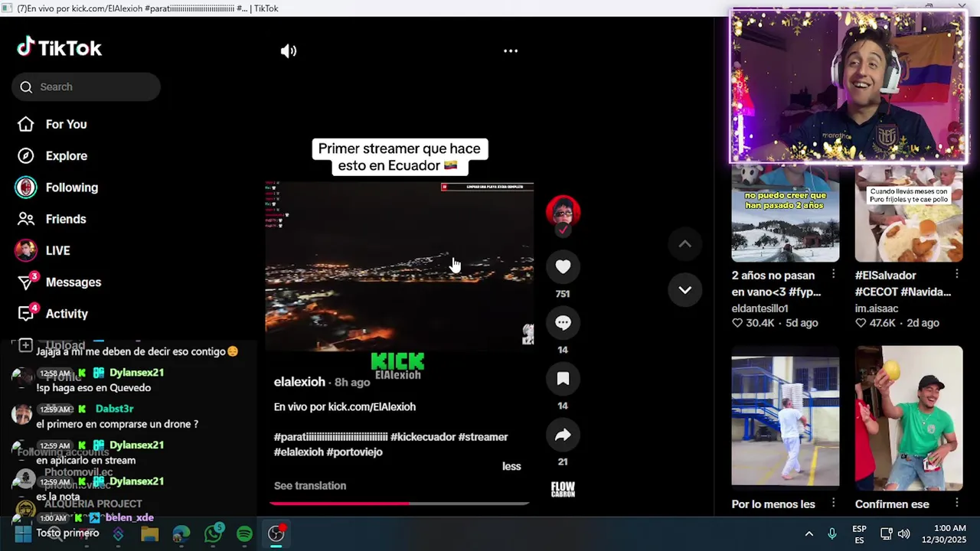The image size is (980, 551).
Task: Click the #streamer hashtag
Action: (483, 437)
